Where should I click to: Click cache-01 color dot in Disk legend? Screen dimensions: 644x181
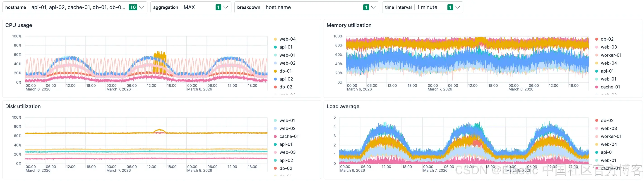coord(275,137)
